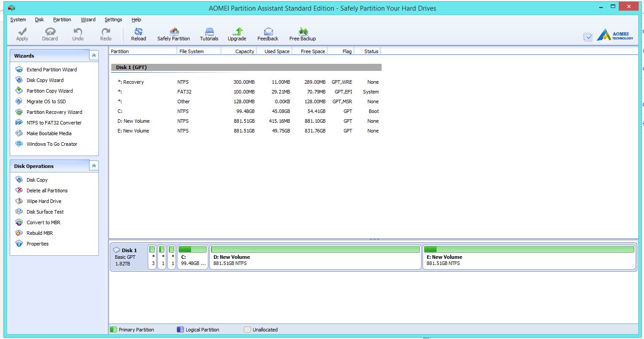The image size is (644, 339).
Task: Open the Wizard menu
Action: coord(88,19)
